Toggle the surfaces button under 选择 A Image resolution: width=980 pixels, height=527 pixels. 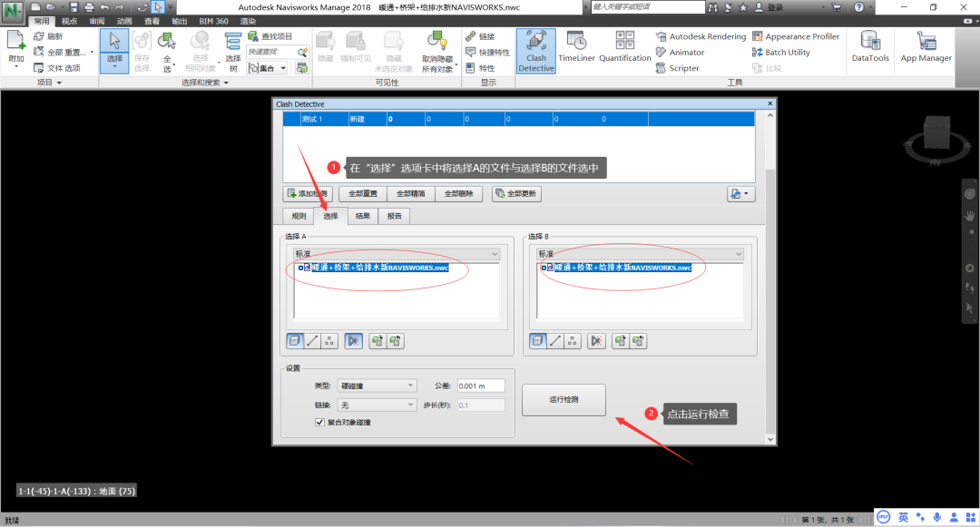(x=295, y=341)
